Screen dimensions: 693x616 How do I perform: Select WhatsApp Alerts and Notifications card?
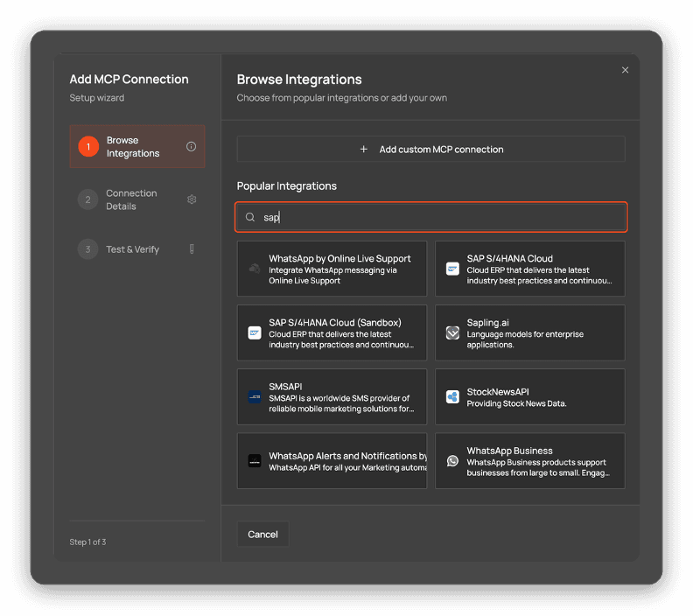[332, 461]
